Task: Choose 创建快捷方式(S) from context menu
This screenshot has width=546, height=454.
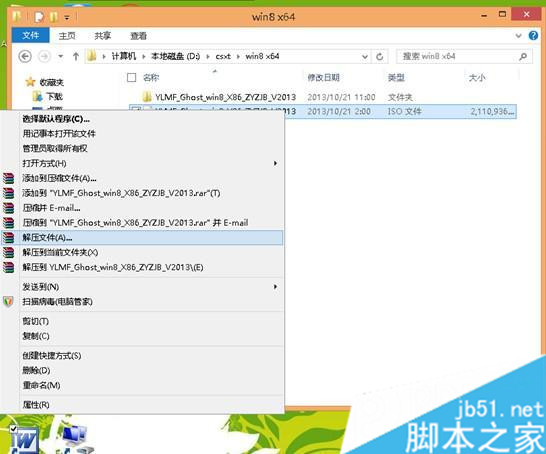Action: (x=52, y=355)
